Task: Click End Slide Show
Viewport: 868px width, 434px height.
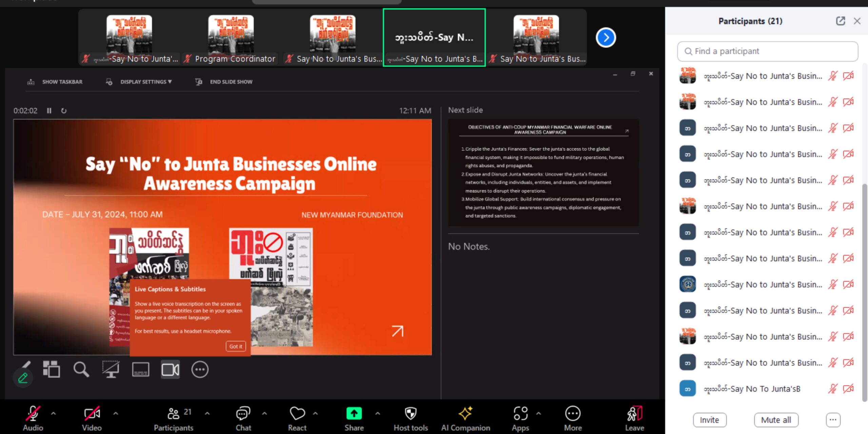Action: [231, 82]
